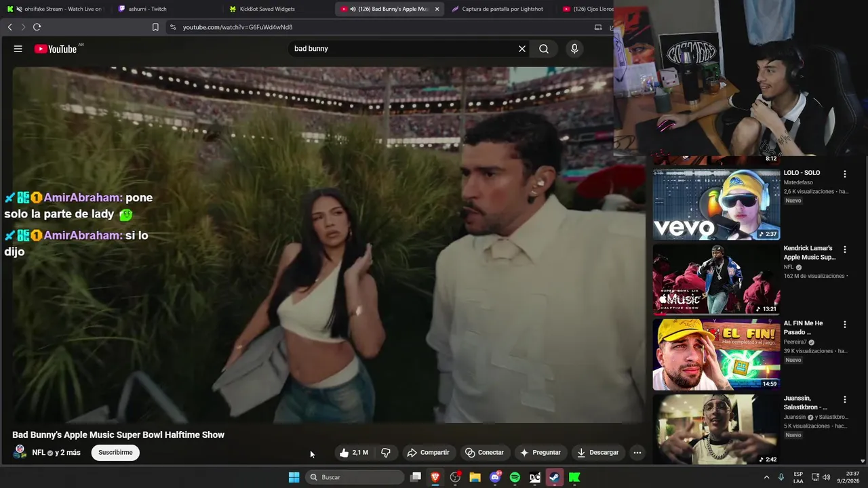Screen dimensions: 868x488
Task: Start voice search with the microphone
Action: pos(574,49)
